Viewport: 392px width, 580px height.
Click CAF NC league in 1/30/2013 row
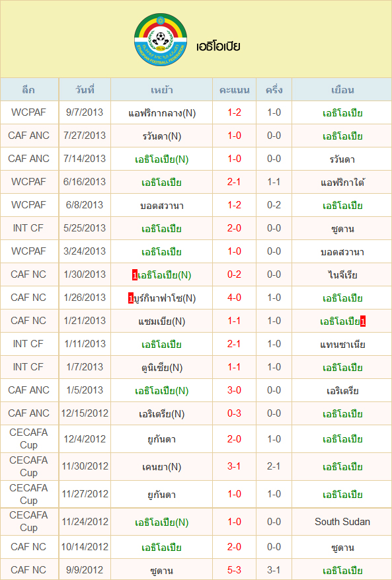[x=29, y=275]
